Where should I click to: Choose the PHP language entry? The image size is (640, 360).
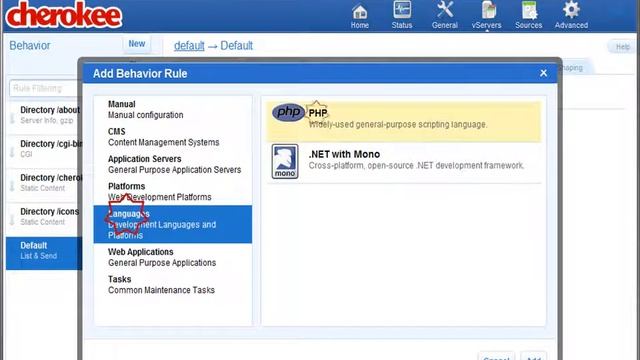[x=404, y=122]
